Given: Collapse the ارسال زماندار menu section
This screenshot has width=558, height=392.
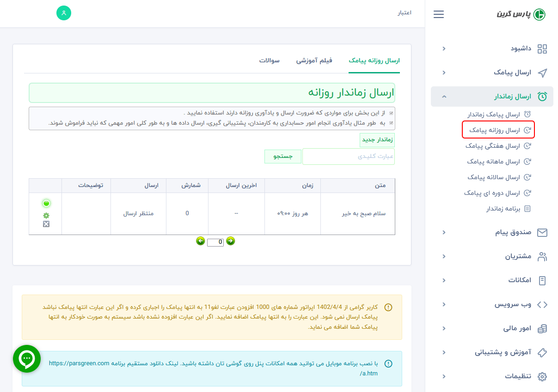Looking at the screenshot, I should [444, 96].
